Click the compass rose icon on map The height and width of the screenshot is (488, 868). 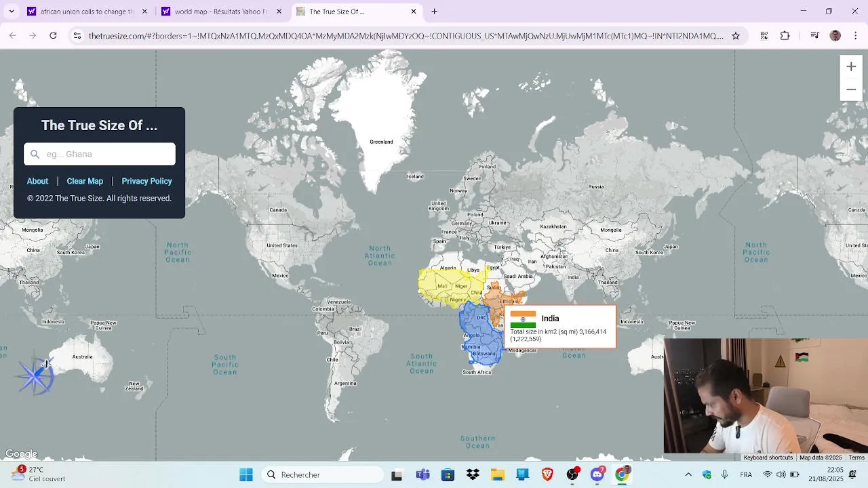tap(35, 375)
